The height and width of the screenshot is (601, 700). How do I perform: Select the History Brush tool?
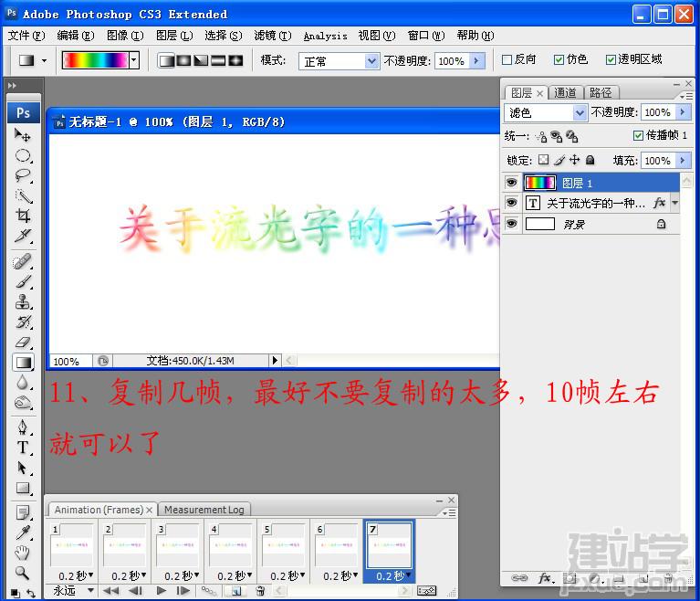(22, 322)
